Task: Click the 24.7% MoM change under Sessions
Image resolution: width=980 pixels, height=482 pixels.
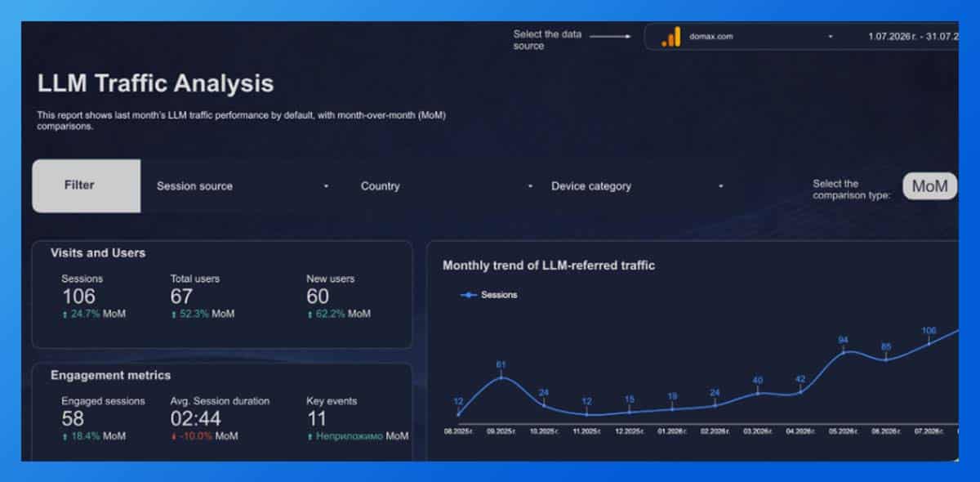Action: tap(94, 314)
